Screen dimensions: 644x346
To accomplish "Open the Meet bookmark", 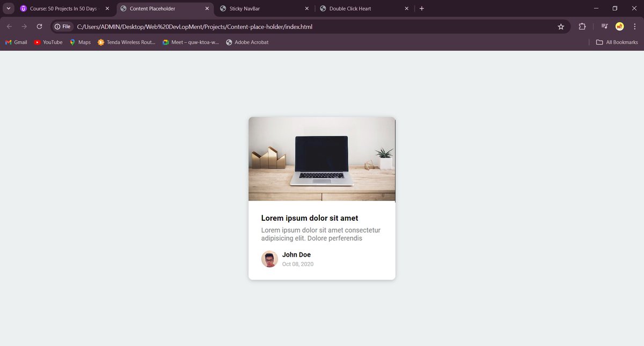I will [191, 42].
